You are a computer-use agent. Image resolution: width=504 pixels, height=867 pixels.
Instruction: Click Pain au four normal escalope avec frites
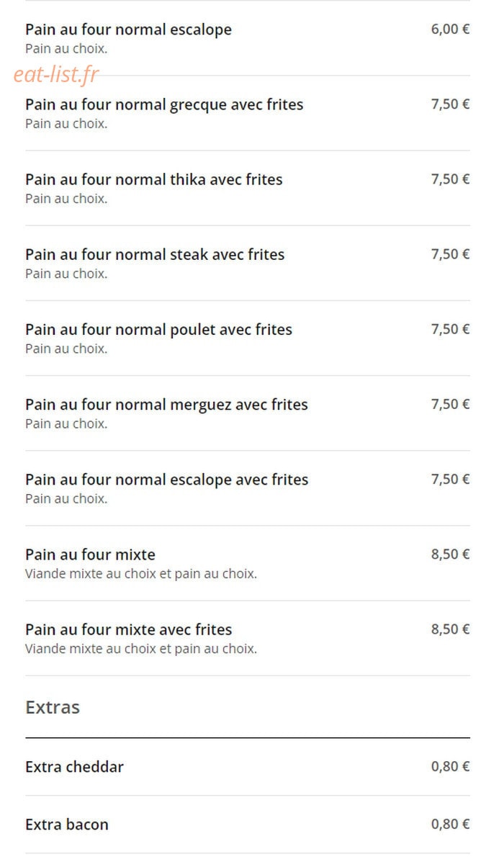pos(248,488)
